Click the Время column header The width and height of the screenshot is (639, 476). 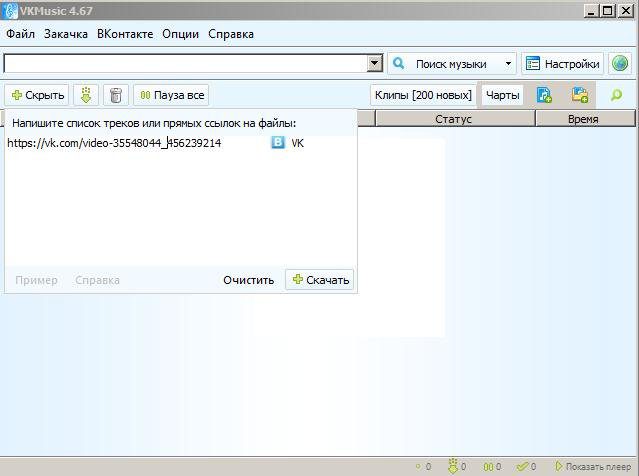pyautogui.click(x=584, y=119)
